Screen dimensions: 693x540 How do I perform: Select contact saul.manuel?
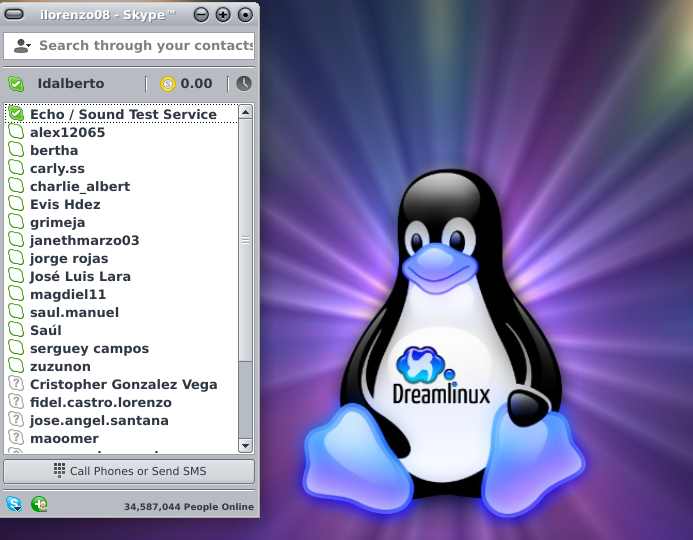coord(122,312)
